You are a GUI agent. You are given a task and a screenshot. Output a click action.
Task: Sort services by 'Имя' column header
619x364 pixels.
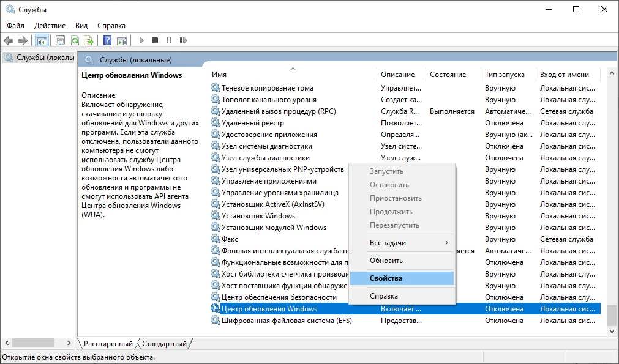pos(219,75)
